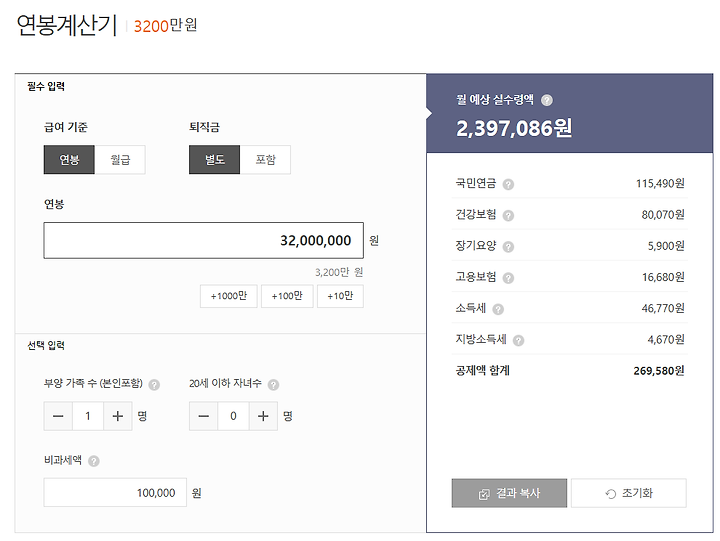Click the 공제액 합계 269,580원 value

click(659, 371)
